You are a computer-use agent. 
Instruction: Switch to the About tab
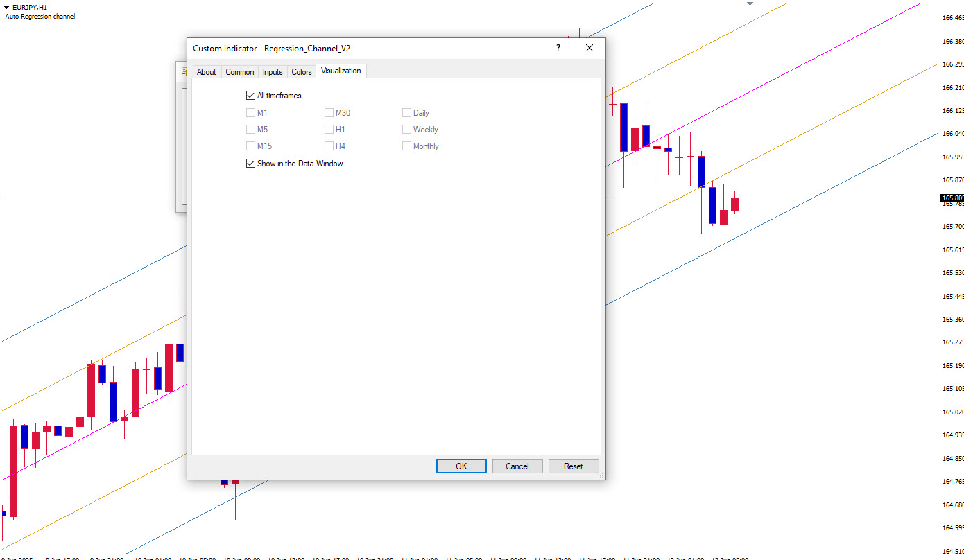tap(206, 72)
